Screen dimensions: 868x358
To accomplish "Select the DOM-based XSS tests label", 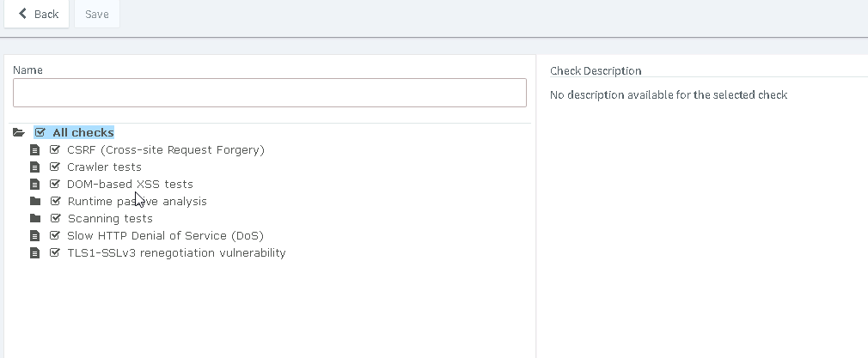I will point(130,185).
